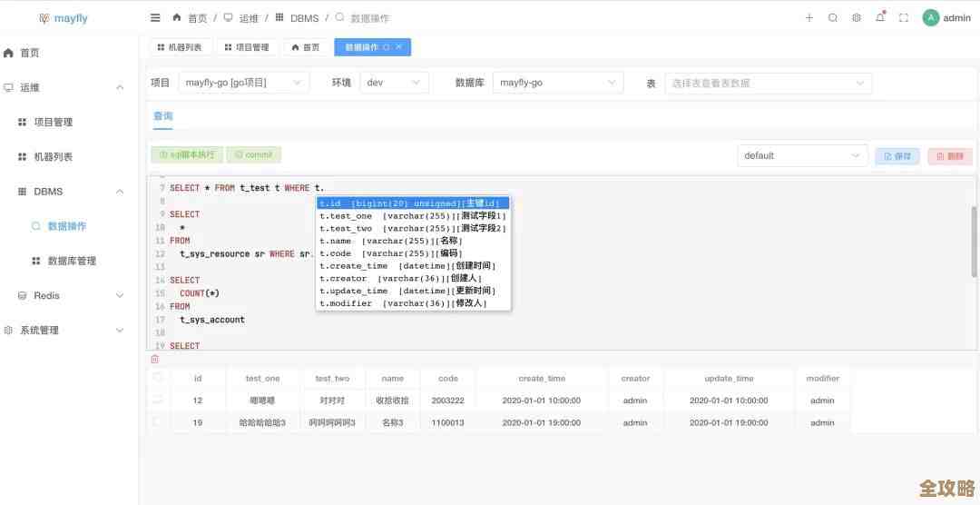Click the commit button
This screenshot has height=505, width=980.
[x=254, y=154]
